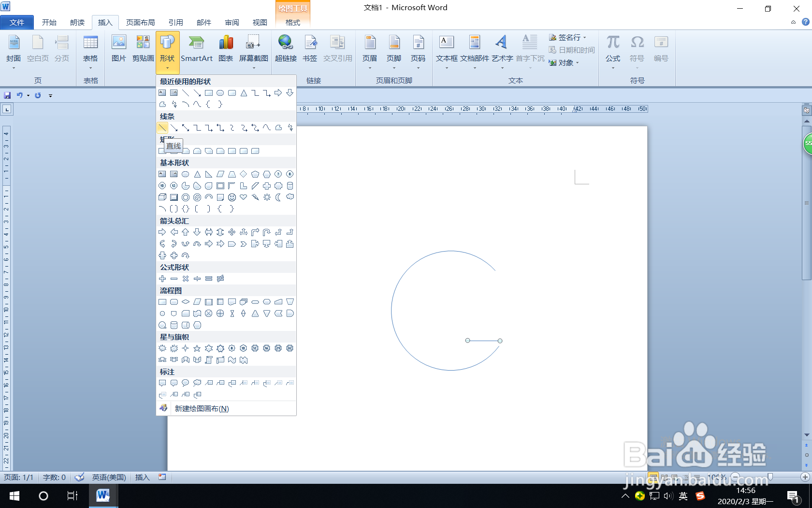812x508 pixels.
Task: Insert a 超链接 hyperlink
Action: click(x=286, y=48)
